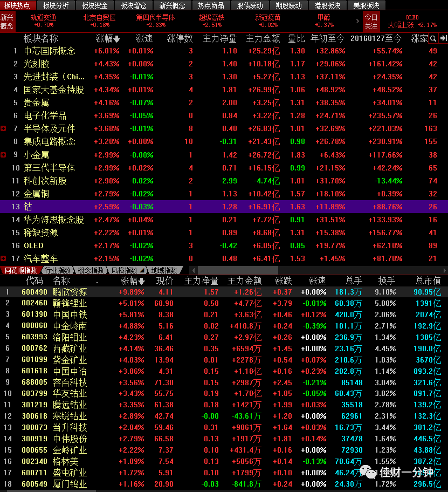Switch to the 行业指数 tab
Viewport: 448px width, 492px height.
57,270
